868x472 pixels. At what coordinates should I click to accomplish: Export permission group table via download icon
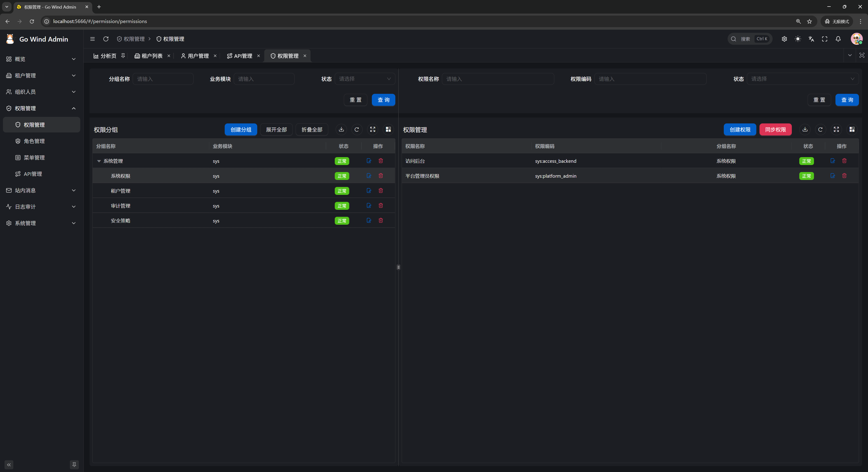click(341, 130)
